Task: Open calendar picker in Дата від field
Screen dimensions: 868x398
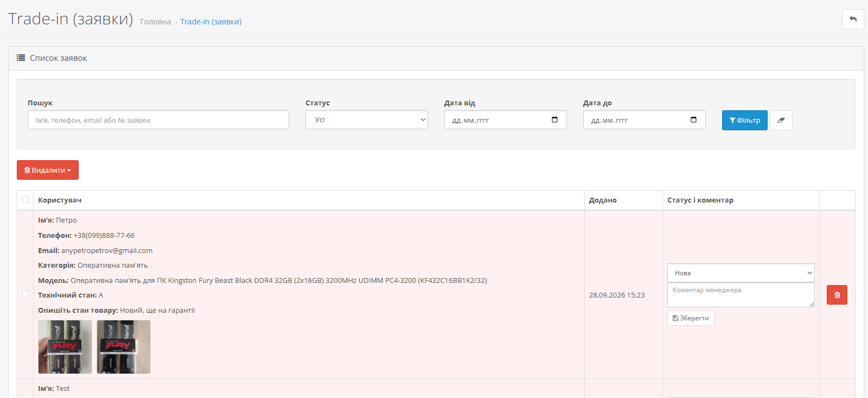Action: 554,120
